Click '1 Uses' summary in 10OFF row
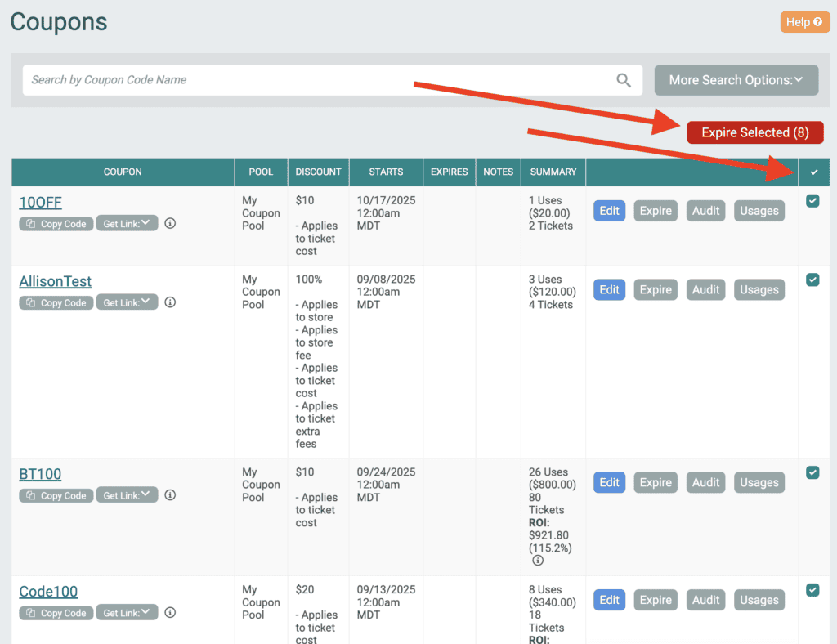The width and height of the screenshot is (837, 644). pos(545,200)
